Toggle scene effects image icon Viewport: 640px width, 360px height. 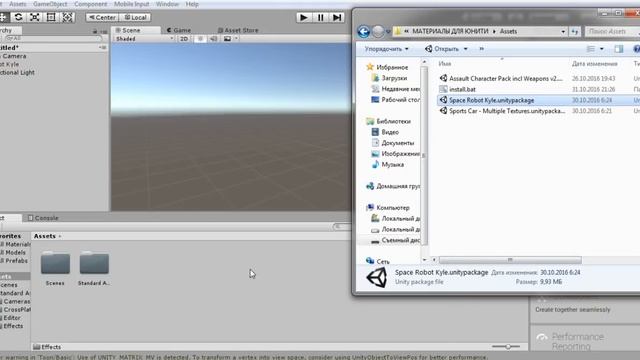pos(227,39)
